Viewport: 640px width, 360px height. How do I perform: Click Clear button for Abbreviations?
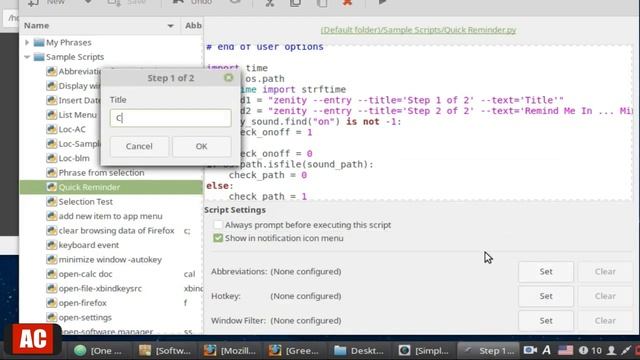605,271
